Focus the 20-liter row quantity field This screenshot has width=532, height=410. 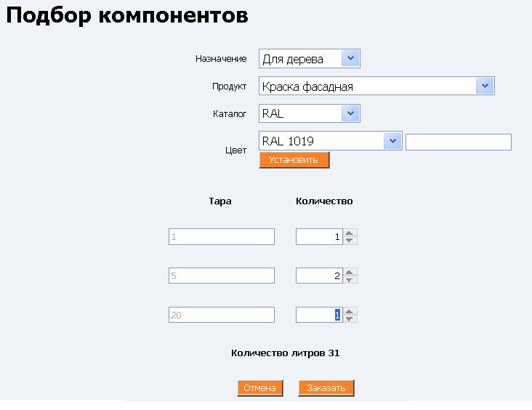click(x=318, y=315)
